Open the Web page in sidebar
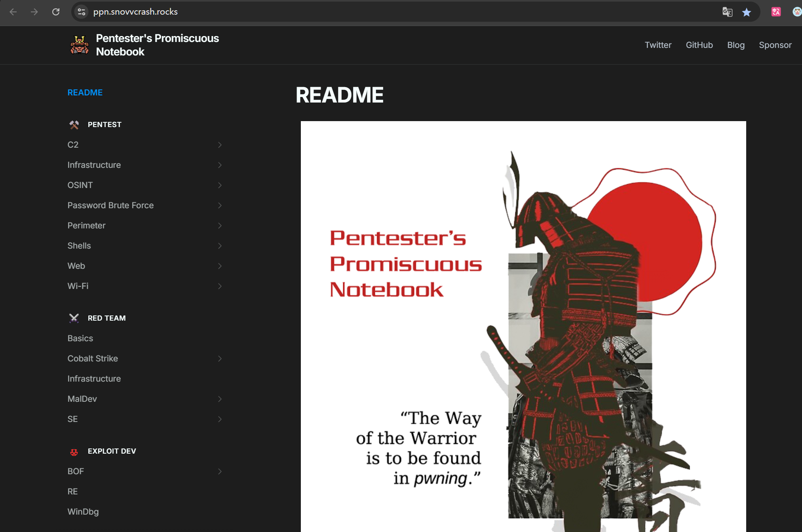The image size is (802, 532). click(x=76, y=266)
